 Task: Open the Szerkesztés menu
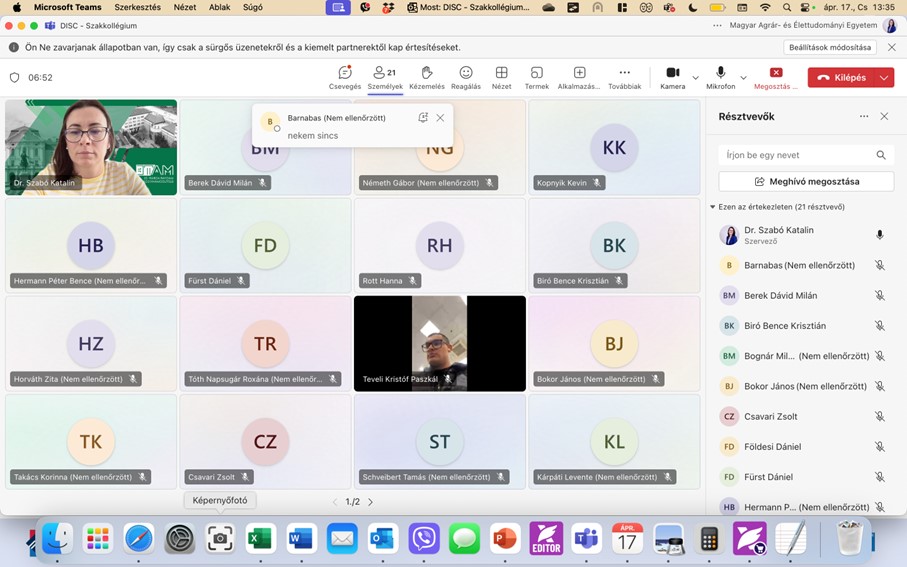[138, 8]
